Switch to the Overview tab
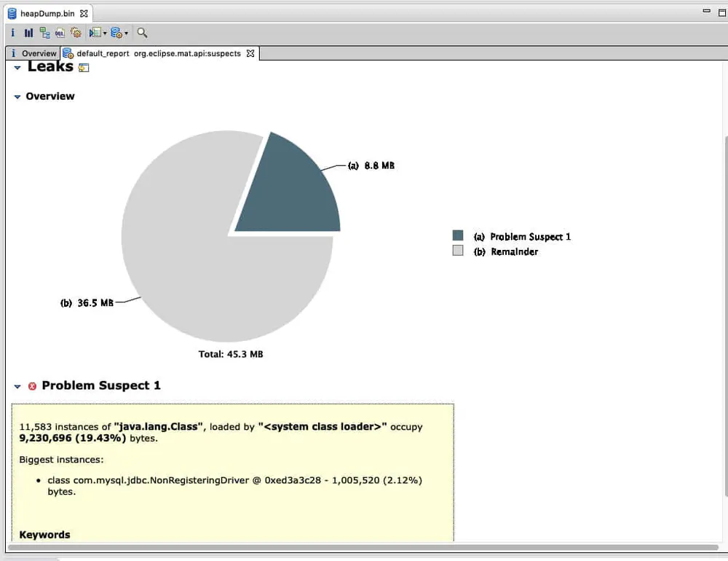This screenshot has height=561, width=728. click(x=33, y=53)
